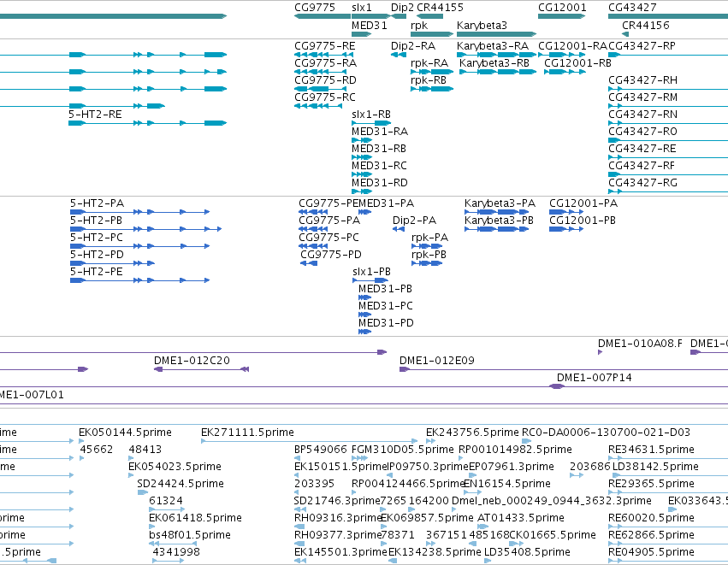728x565 pixels.
Task: Select the CG9775 gene label
Action: (x=314, y=8)
